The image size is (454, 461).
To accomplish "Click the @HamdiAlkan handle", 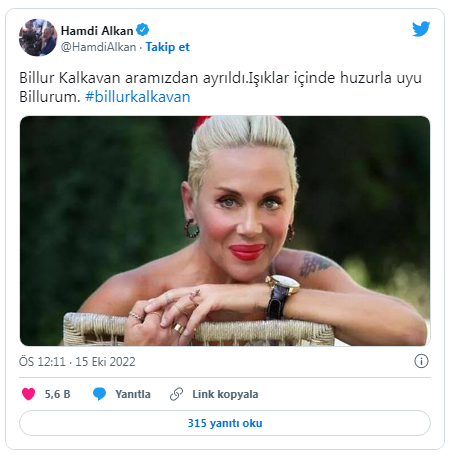I will click(98, 47).
